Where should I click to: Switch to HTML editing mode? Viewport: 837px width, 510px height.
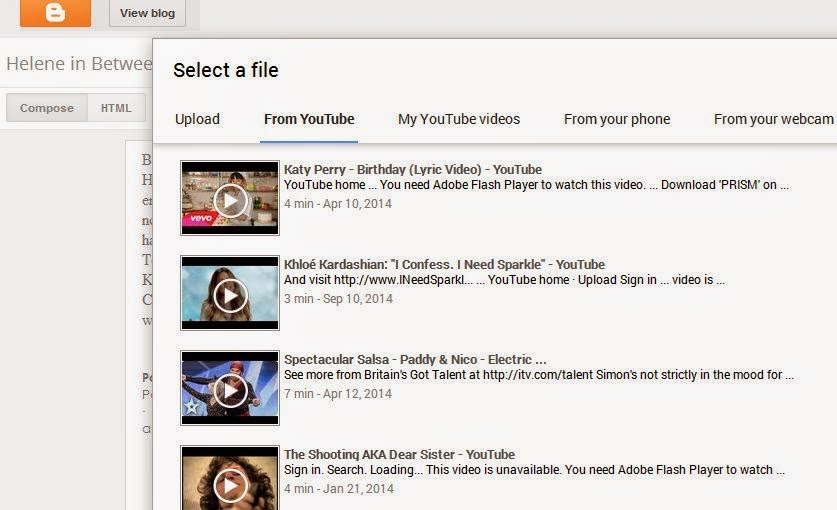tap(116, 108)
